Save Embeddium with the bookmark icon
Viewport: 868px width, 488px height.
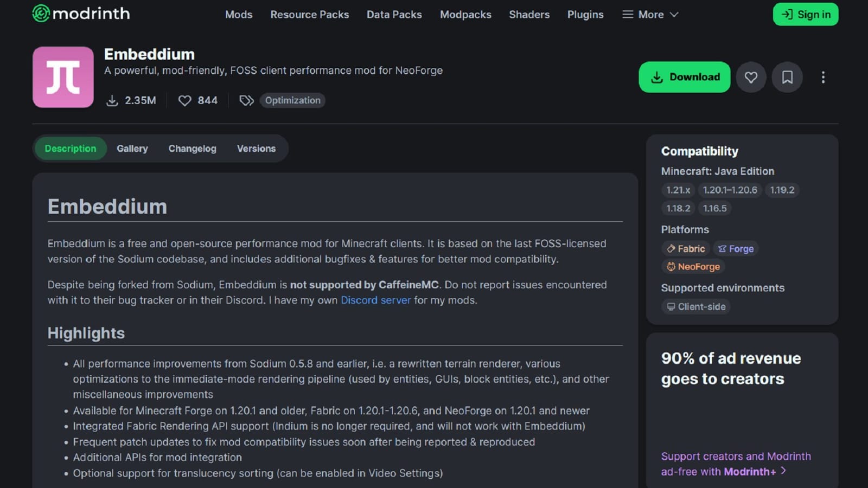click(787, 77)
